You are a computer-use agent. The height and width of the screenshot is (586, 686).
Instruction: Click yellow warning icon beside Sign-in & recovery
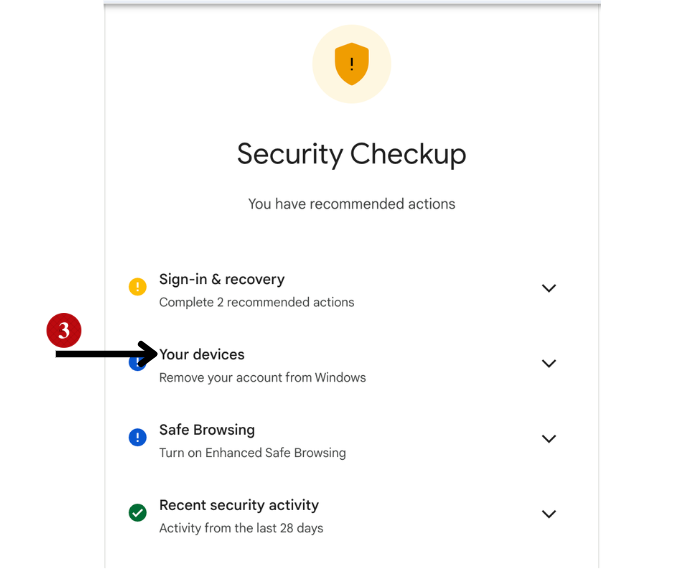tap(138, 287)
